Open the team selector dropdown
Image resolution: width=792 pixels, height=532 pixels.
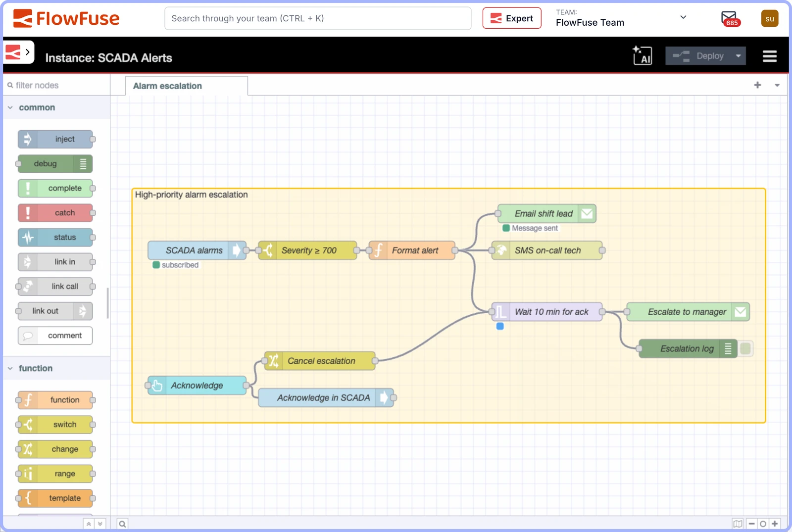[621, 18]
